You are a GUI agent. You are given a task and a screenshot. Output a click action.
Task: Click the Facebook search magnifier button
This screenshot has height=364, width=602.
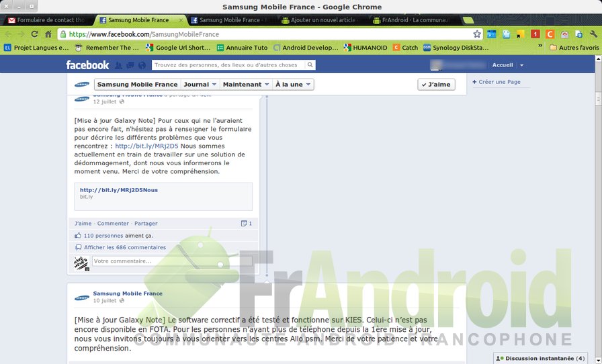tap(310, 65)
